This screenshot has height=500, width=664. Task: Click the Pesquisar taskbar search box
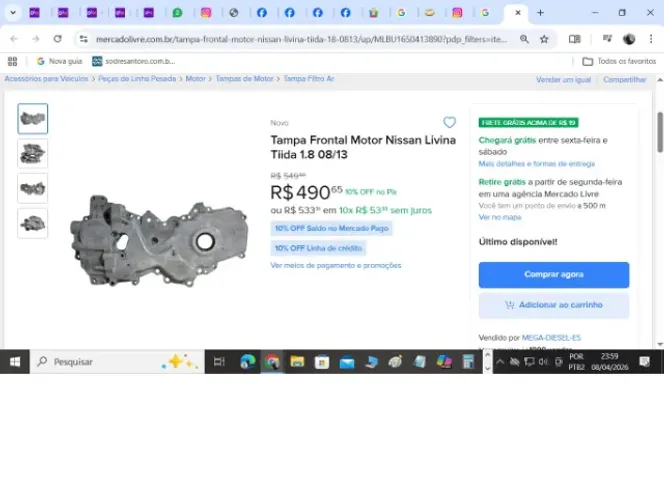click(x=117, y=362)
